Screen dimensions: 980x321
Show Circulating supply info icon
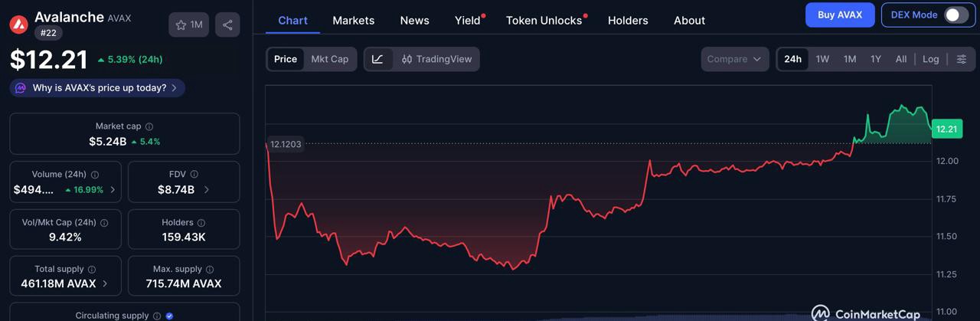point(157,316)
